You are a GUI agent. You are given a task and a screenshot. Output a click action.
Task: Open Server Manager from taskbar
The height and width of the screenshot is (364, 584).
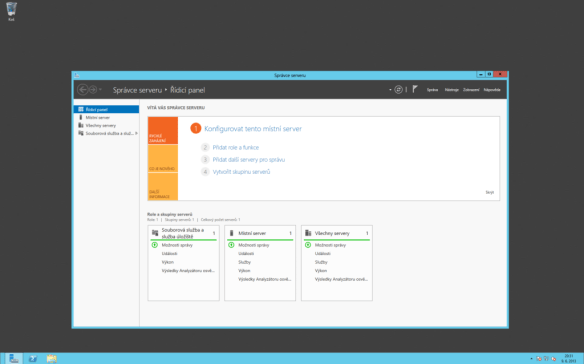14,358
